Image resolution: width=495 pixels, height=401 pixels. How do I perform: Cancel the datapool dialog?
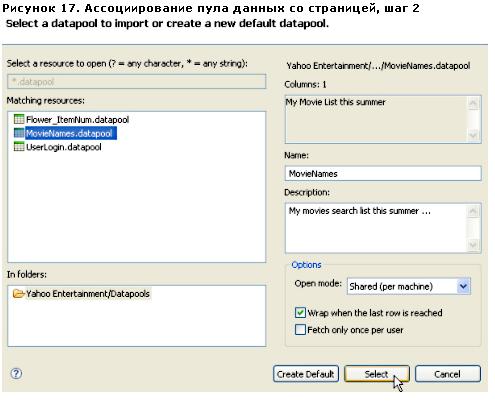(x=448, y=374)
